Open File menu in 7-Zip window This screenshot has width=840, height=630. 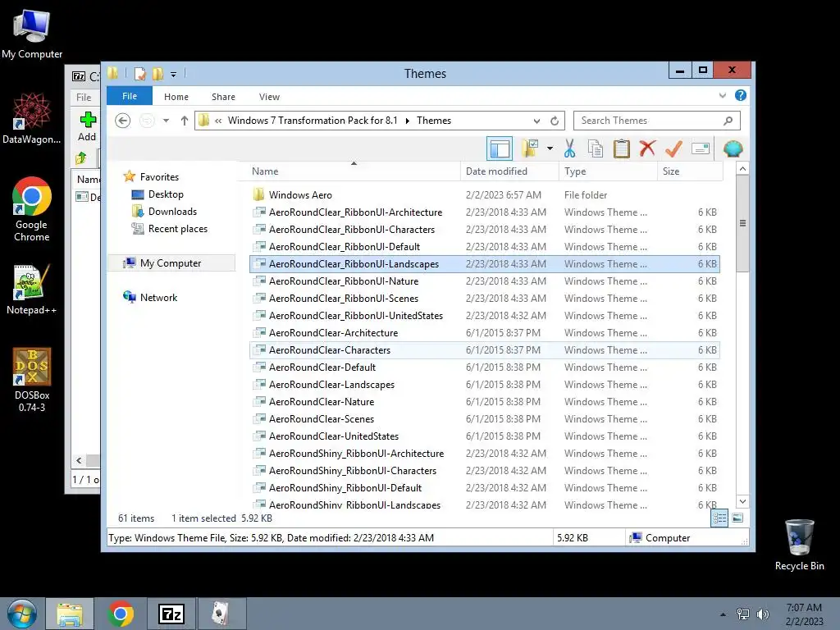(84, 98)
